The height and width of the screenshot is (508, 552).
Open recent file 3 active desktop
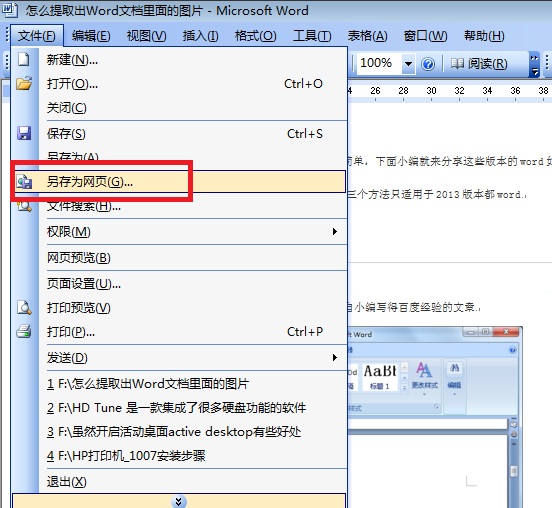pos(179,432)
